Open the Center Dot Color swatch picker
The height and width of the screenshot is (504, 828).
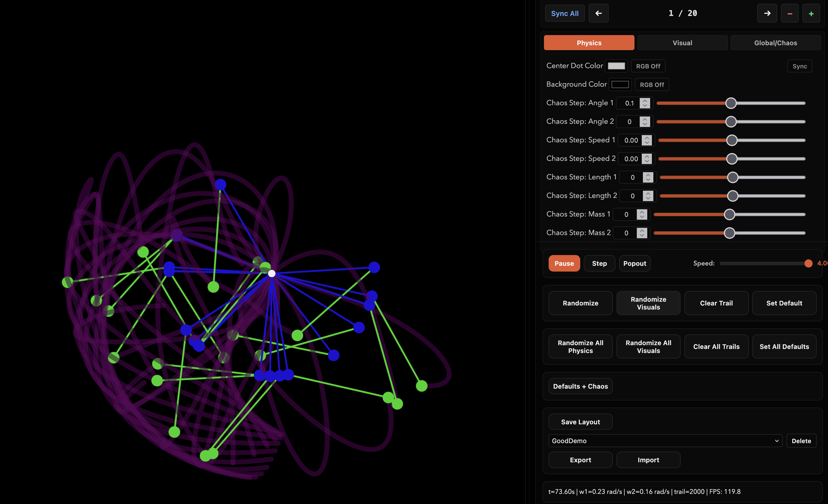[x=616, y=66]
